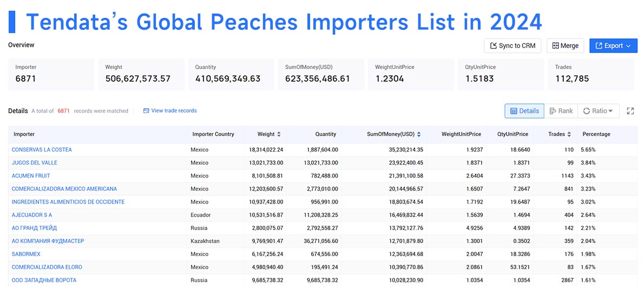This screenshot has width=644, height=294.
Task: Select the QtyUnitPrice 1.5183 overview card
Action: point(501,74)
